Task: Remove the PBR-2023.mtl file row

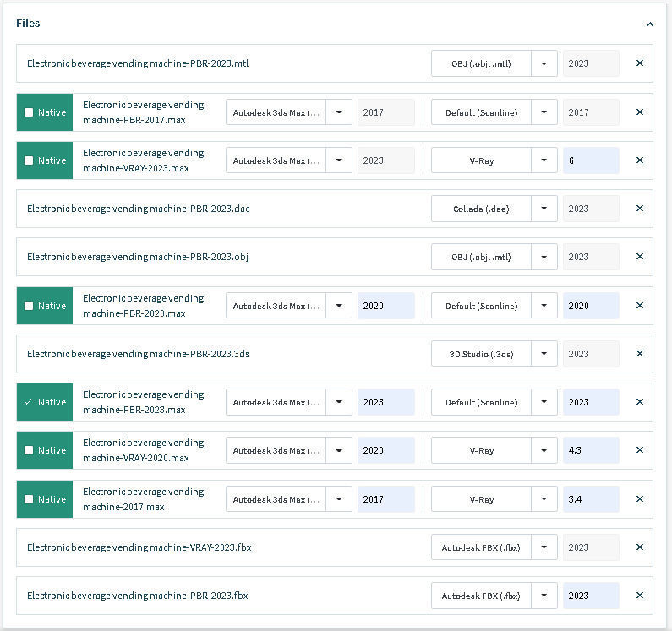Action: coord(639,63)
